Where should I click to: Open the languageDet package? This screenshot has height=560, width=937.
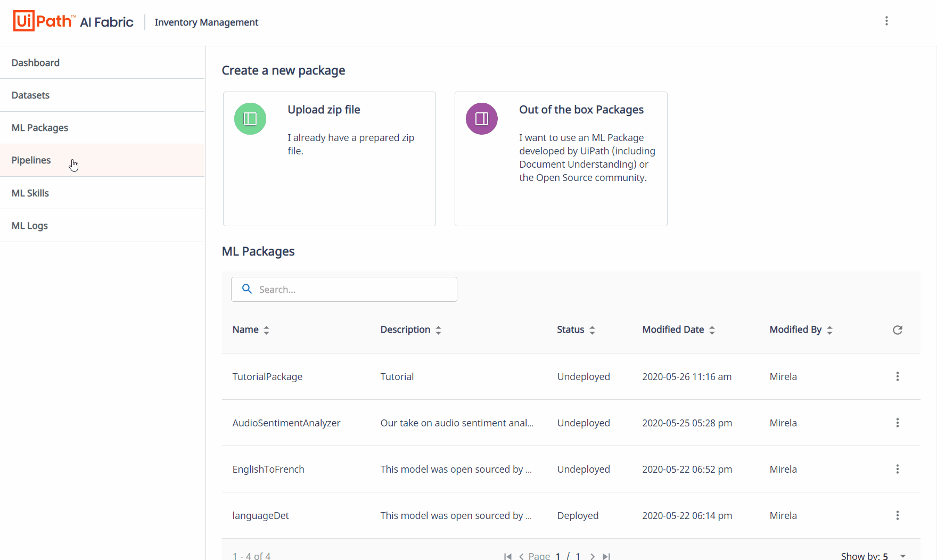point(261,515)
